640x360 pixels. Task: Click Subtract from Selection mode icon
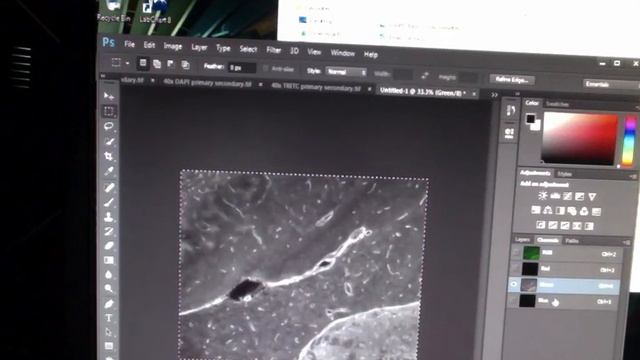(171, 64)
